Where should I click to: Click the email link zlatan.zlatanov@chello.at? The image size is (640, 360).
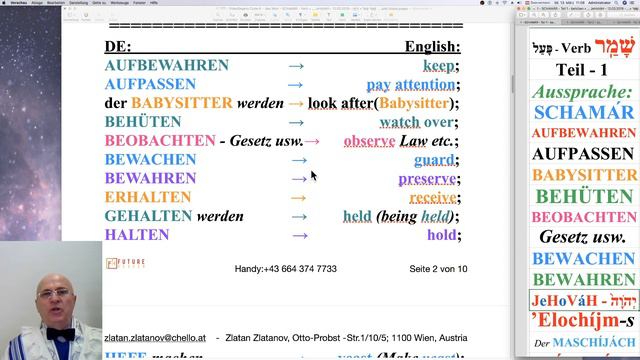pyautogui.click(x=155, y=338)
